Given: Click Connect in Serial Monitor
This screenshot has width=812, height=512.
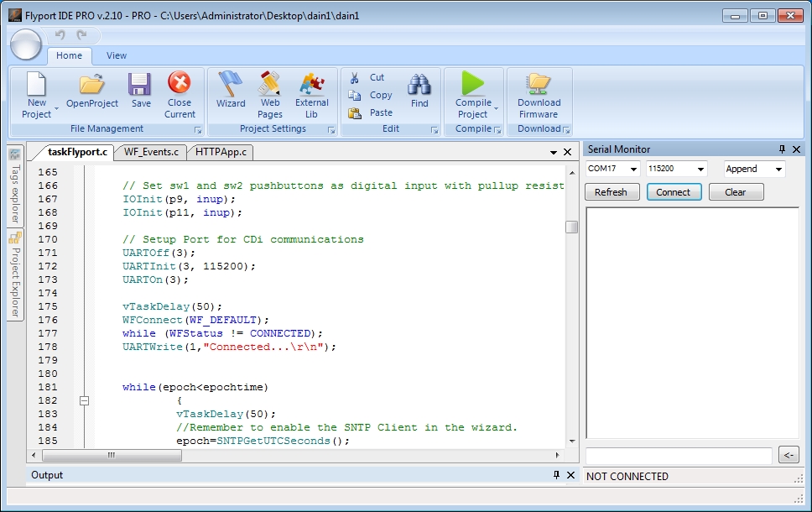Looking at the screenshot, I should 674,192.
